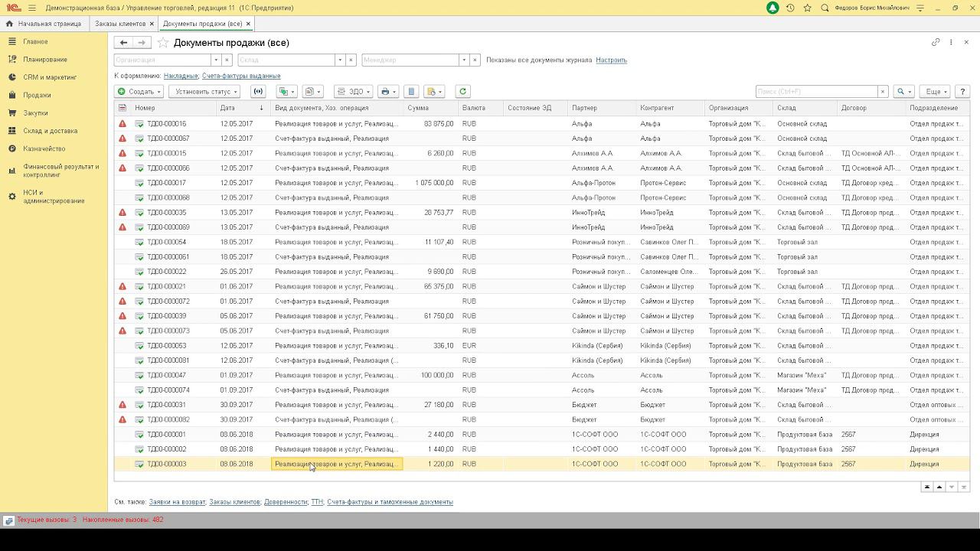Viewport: 980px width, 551px height.
Task: Open the form's three-dot options menu
Action: pyautogui.click(x=951, y=42)
